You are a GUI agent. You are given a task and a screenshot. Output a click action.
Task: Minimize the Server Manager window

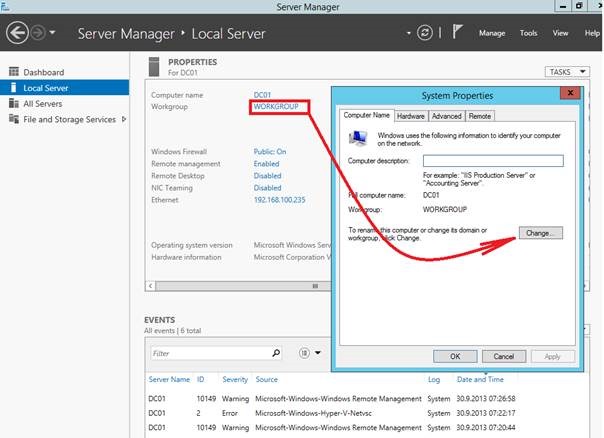[x=563, y=6]
